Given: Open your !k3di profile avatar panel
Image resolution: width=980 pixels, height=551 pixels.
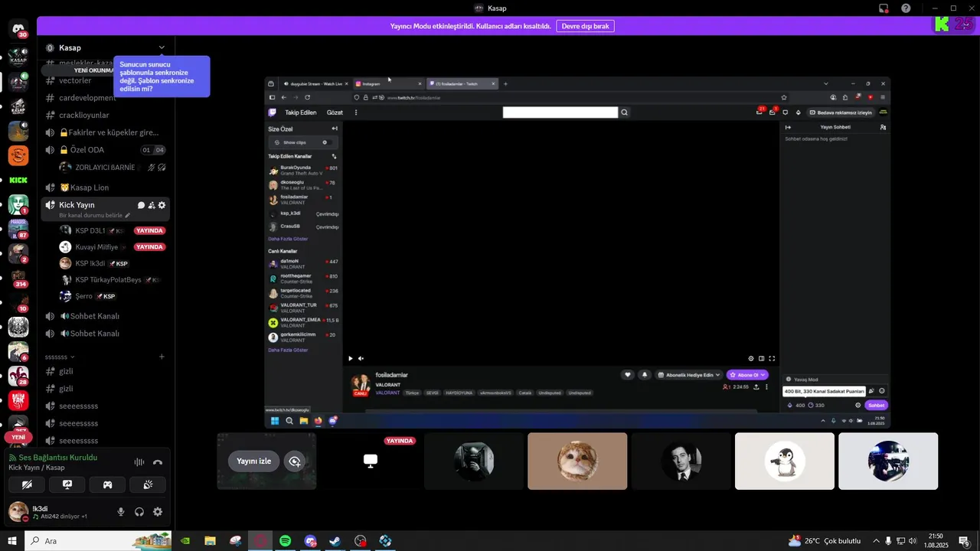Looking at the screenshot, I should click(18, 512).
